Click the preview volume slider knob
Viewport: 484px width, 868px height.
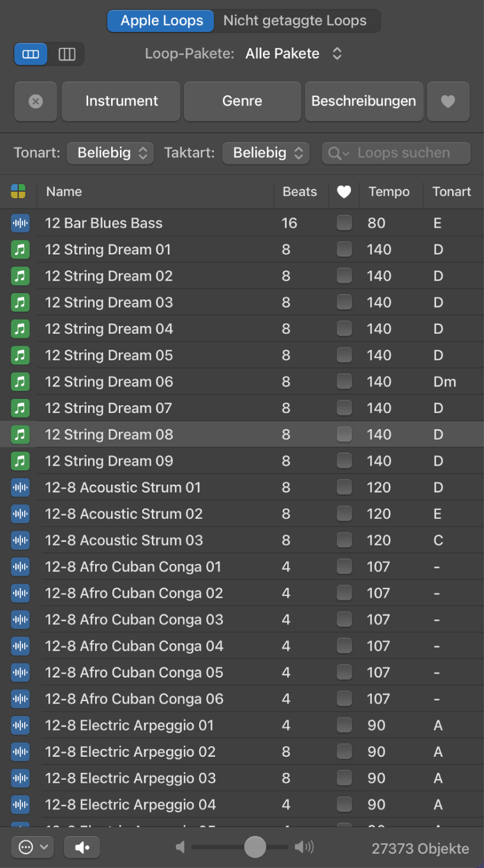[255, 847]
